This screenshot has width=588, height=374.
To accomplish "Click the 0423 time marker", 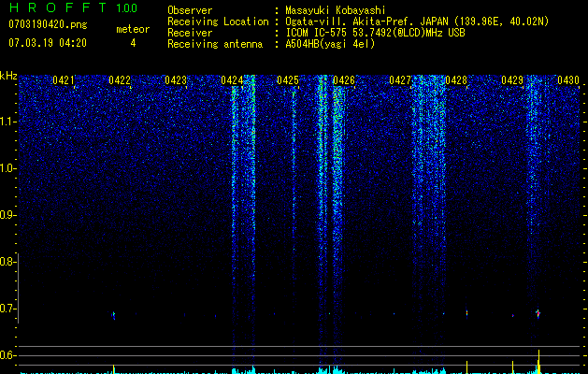I will (x=176, y=80).
